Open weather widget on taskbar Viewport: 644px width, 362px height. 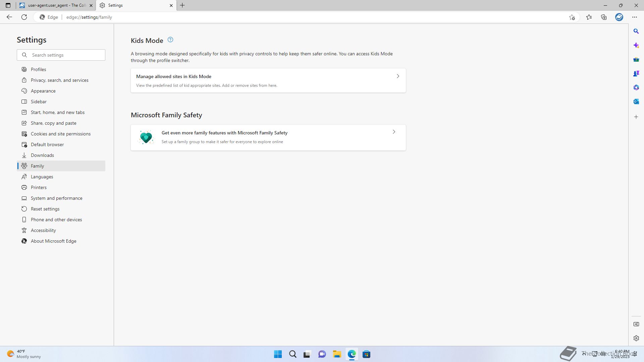coord(24,354)
